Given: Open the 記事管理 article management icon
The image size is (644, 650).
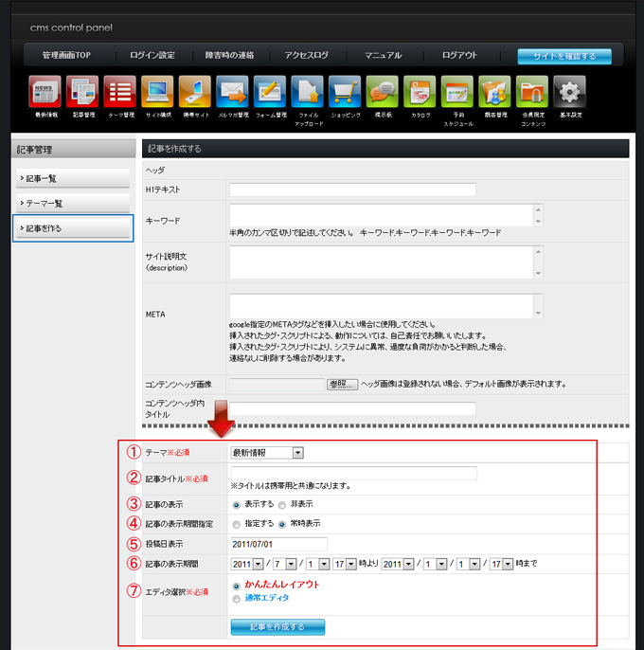Looking at the screenshot, I should pos(81,92).
